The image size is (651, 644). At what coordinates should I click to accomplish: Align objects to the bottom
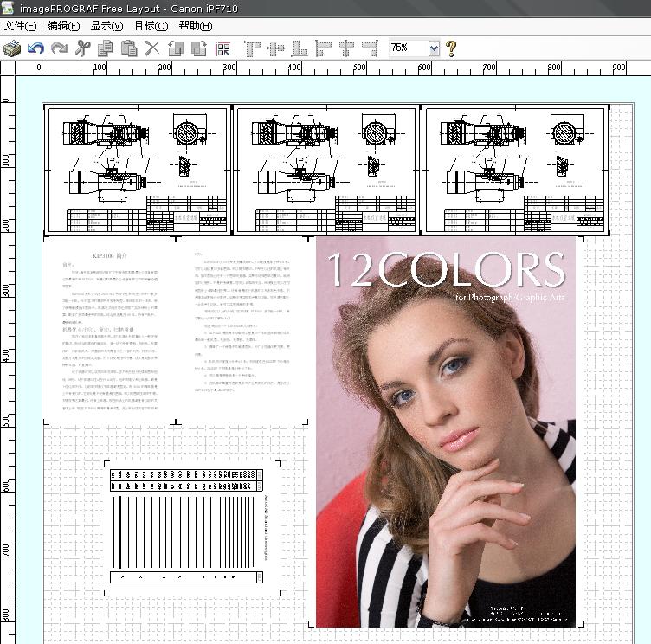[300, 48]
